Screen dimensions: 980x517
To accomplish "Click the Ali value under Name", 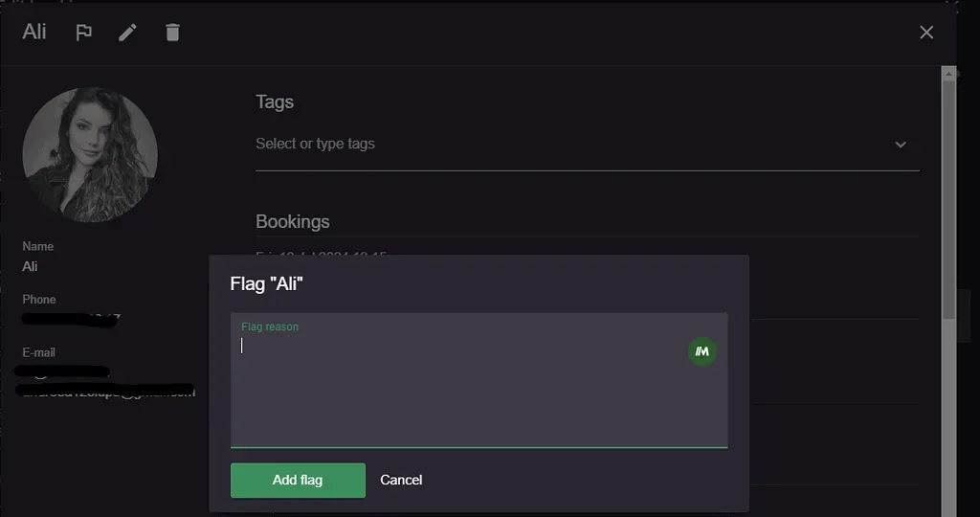I will click(x=30, y=266).
